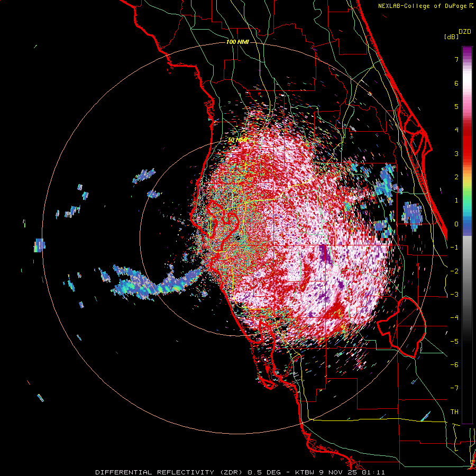
Task: Click the legend value -2
Action: pos(454,271)
